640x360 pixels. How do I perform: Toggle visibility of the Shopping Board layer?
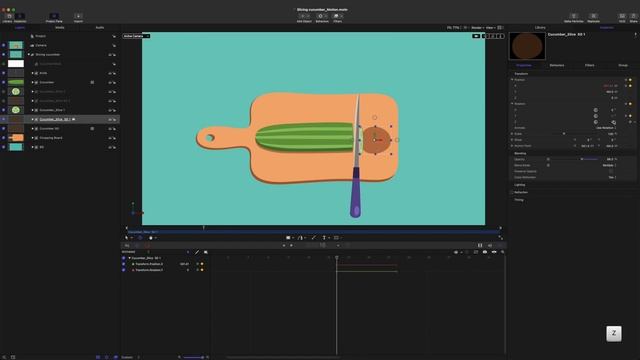[4, 138]
